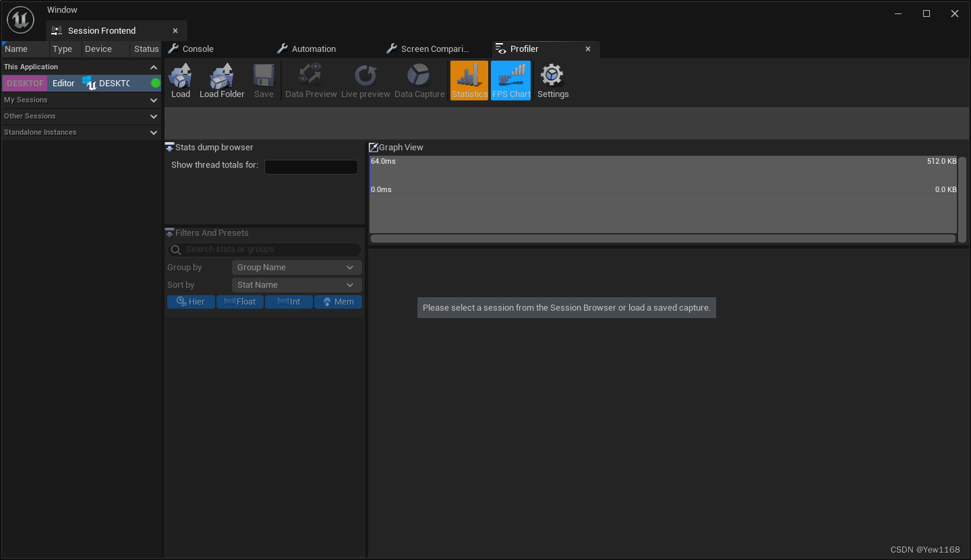Sort sessions by Name column header
971x560 pixels.
[26, 49]
